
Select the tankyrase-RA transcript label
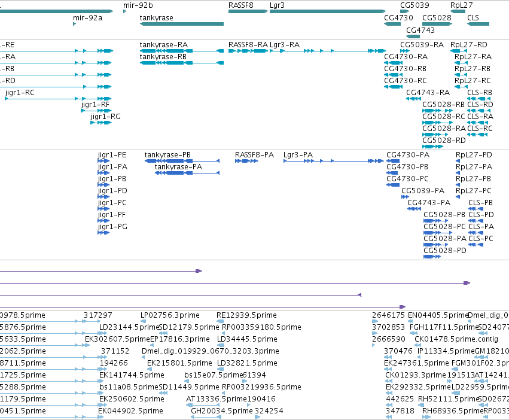coord(164,44)
